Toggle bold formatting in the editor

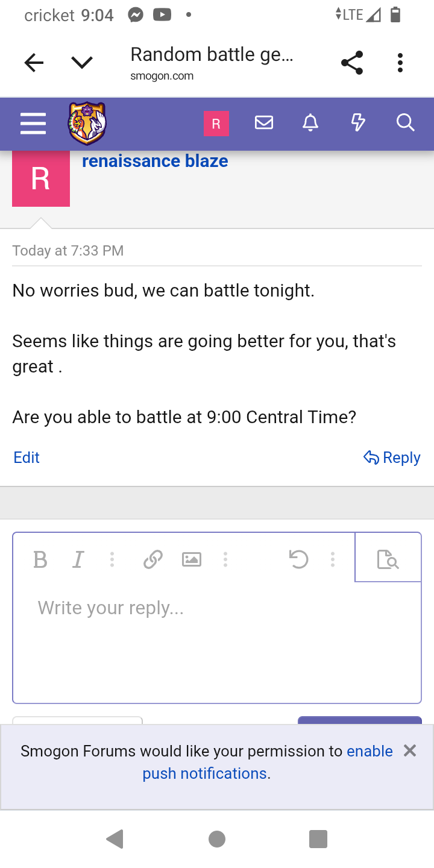click(x=40, y=560)
